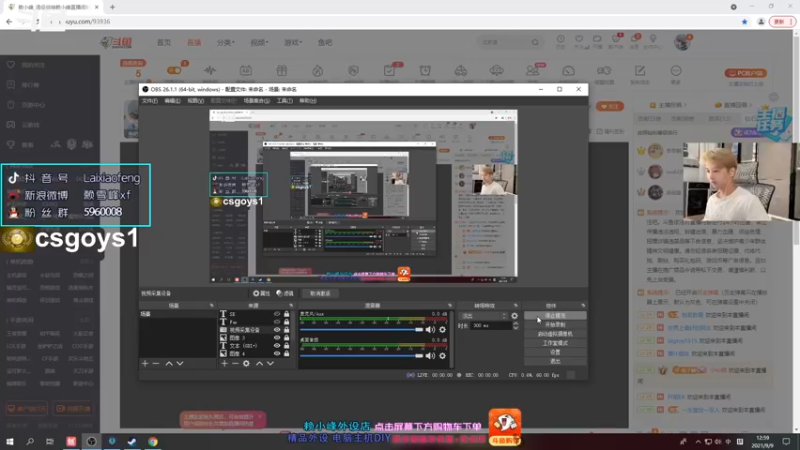Mute the 麦克风/Aux channel speaker icon
The image size is (800, 450).
coord(431,330)
